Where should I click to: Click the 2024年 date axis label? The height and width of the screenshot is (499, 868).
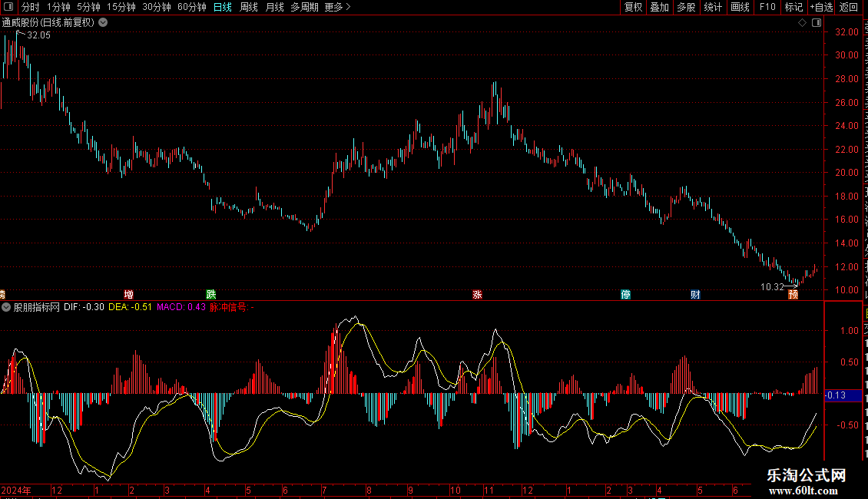pos(16,490)
